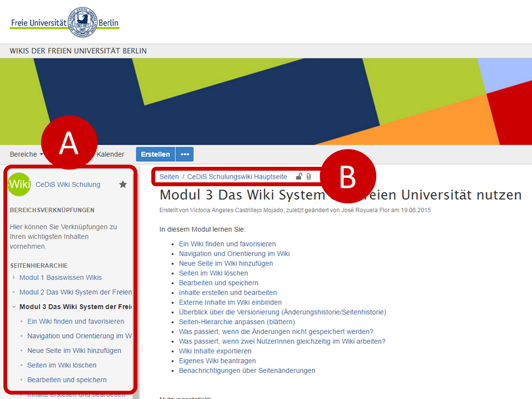Open the Bereiche dropdown menu

click(27, 155)
